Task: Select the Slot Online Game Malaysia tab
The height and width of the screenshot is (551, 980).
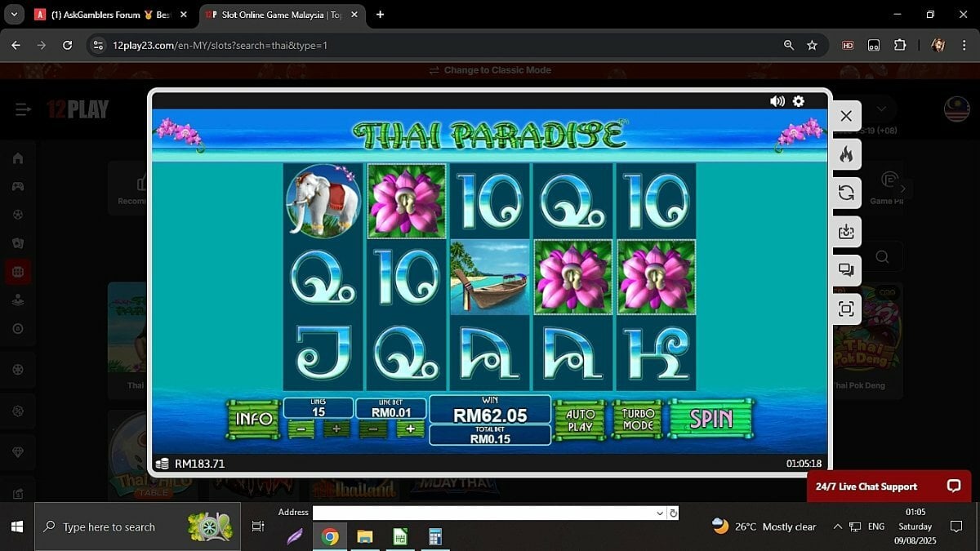Action: pos(282,15)
